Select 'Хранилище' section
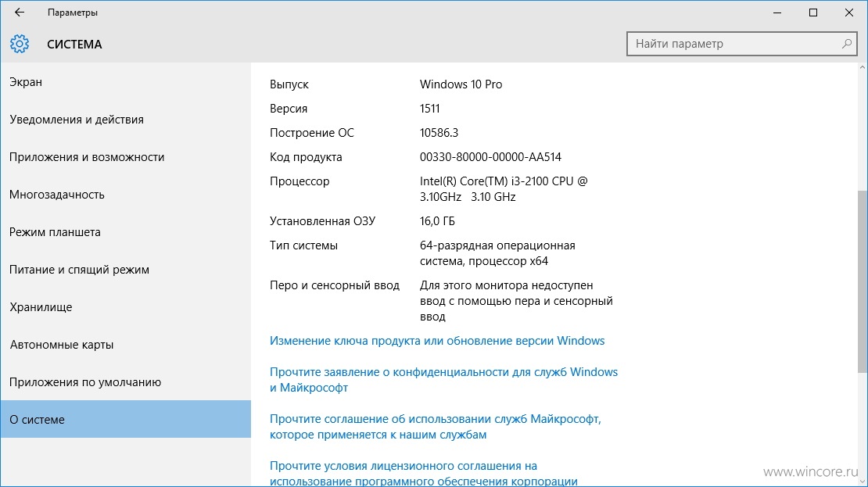This screenshot has width=868, height=487. coord(126,307)
